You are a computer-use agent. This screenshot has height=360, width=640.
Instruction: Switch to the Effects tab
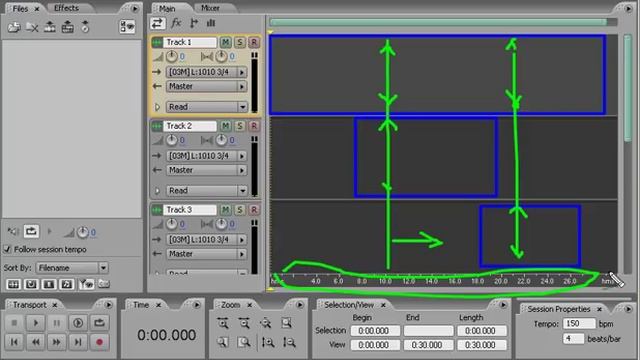(67, 8)
